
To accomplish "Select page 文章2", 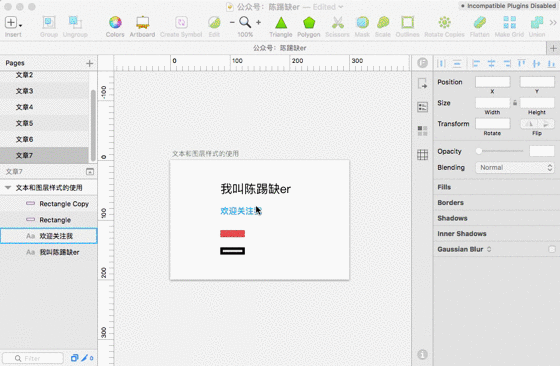I will pyautogui.click(x=44, y=75).
